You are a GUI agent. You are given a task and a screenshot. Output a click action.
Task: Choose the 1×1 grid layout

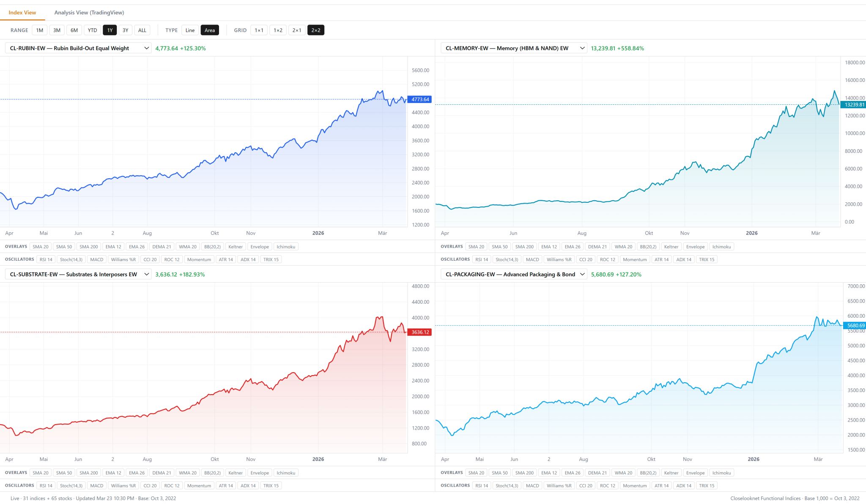pyautogui.click(x=259, y=30)
